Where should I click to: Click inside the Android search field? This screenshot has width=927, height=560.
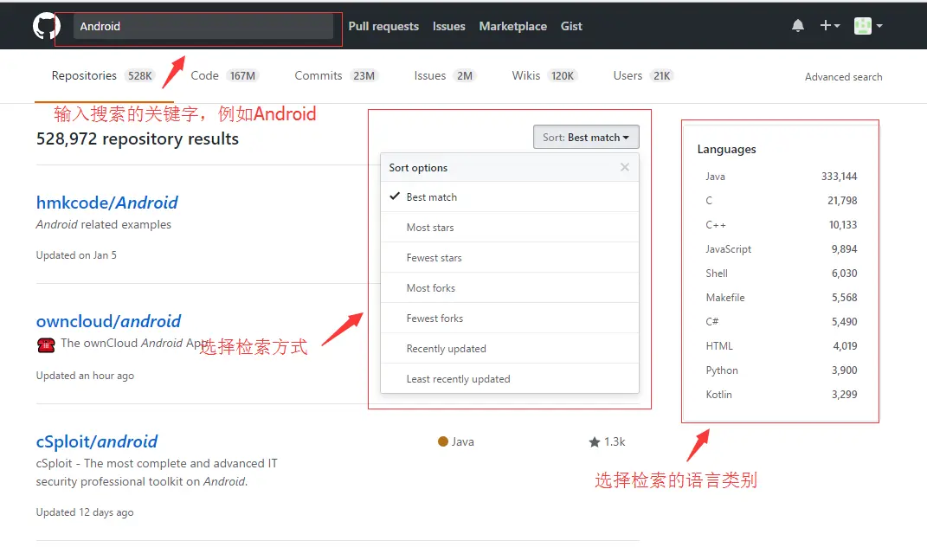tap(199, 26)
